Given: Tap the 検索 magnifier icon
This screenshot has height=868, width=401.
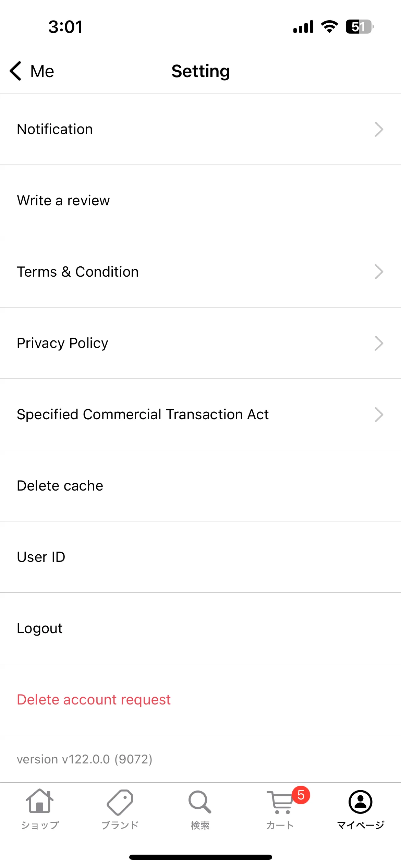Looking at the screenshot, I should point(200,802).
